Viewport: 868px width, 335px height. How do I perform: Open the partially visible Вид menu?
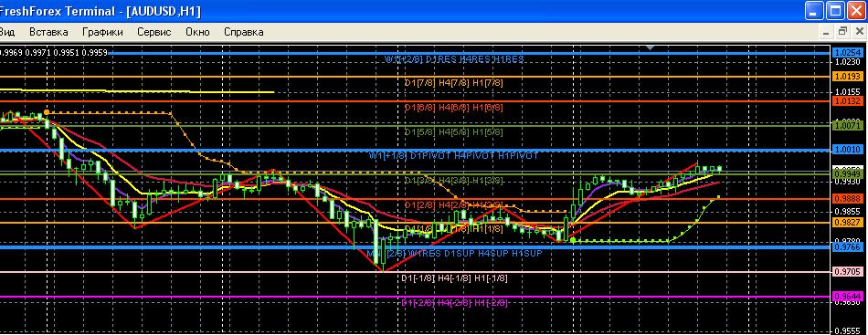7,32
